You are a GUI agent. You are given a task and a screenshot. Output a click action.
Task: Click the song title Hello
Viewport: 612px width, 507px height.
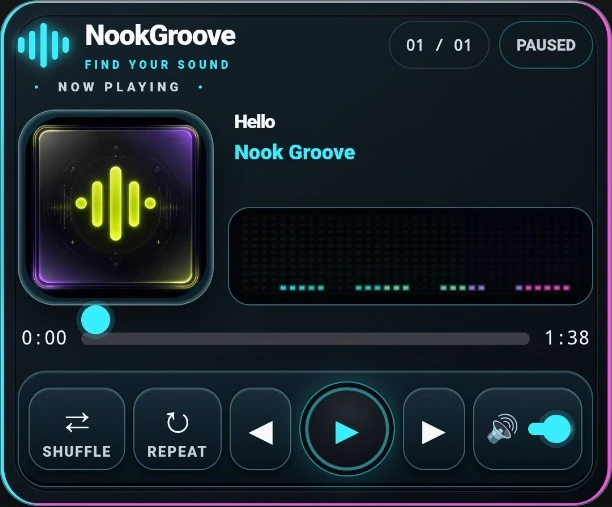pyautogui.click(x=254, y=122)
